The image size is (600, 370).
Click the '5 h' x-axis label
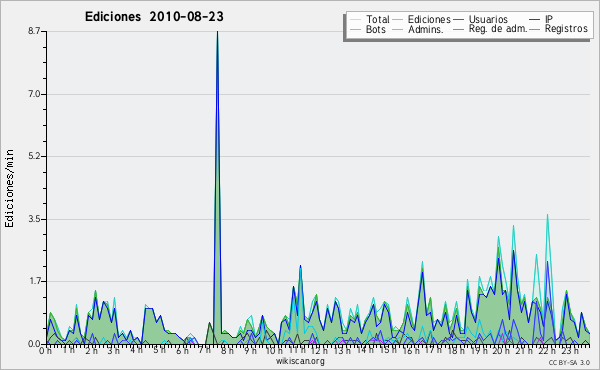coord(160,351)
